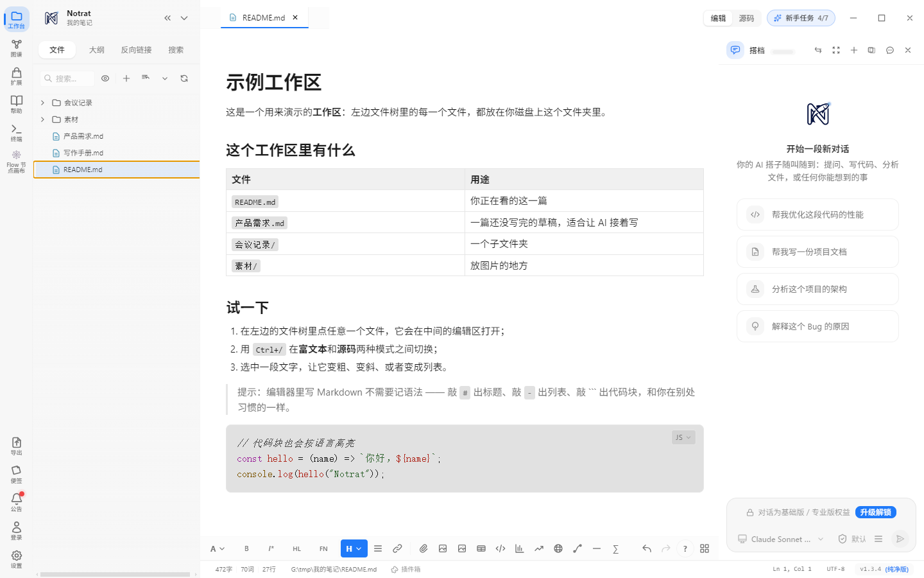
Task: Toggle HL highlight formatting
Action: point(296,548)
